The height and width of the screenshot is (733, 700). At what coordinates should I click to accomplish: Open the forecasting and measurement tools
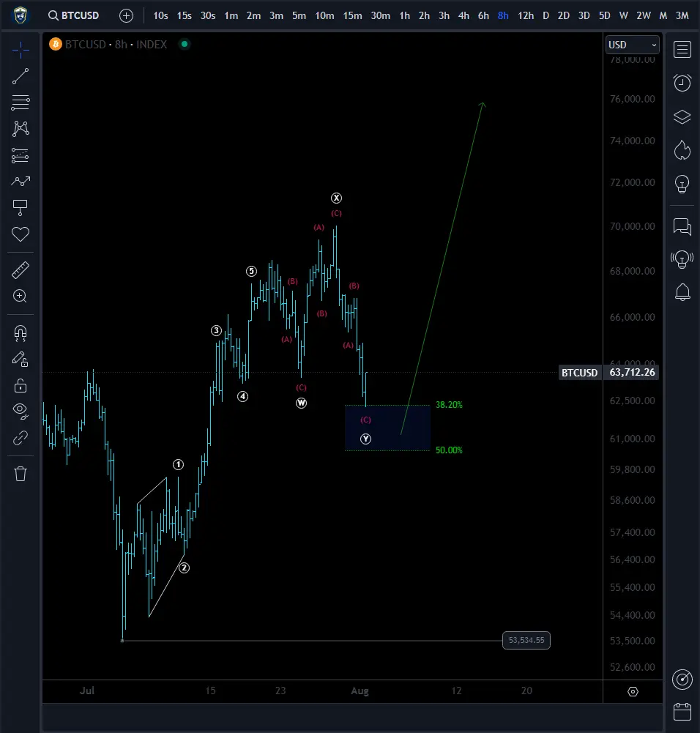click(x=21, y=155)
